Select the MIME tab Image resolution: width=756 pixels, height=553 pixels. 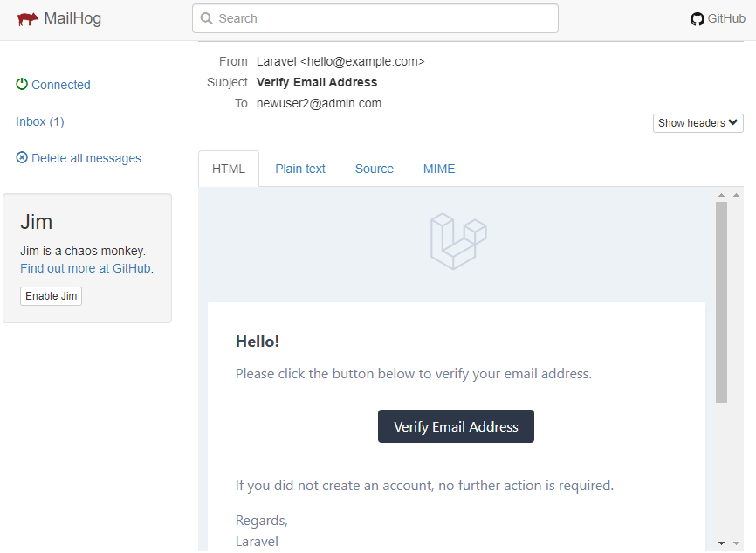click(x=438, y=169)
